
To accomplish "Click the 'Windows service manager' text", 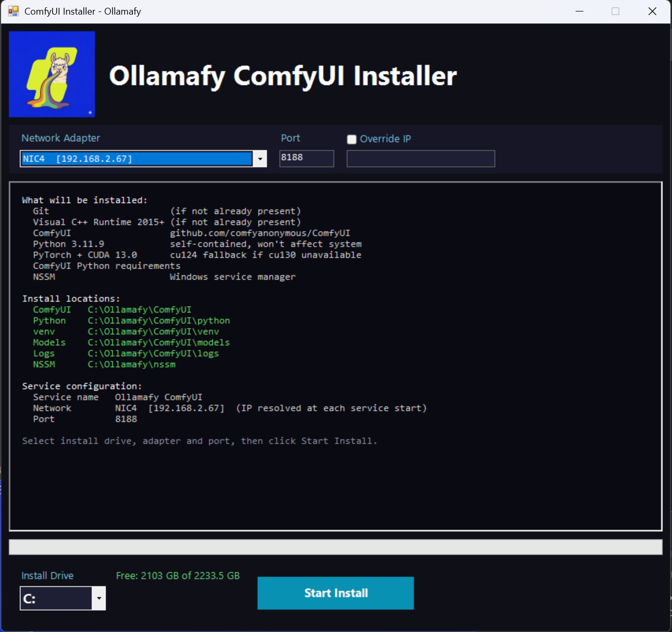I will (x=233, y=277).
